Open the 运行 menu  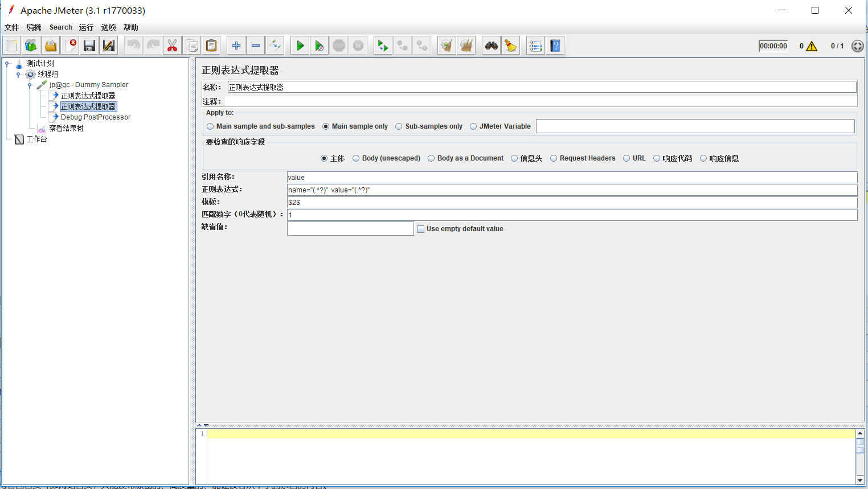tap(86, 27)
